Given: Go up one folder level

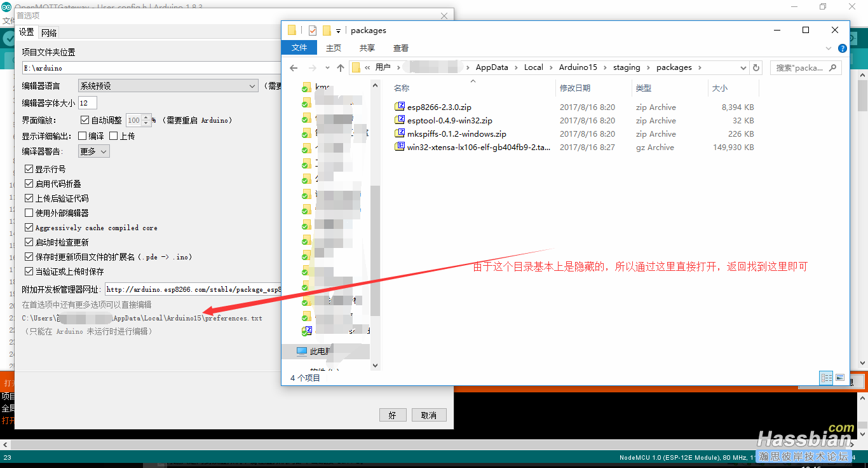Looking at the screenshot, I should pos(341,67).
